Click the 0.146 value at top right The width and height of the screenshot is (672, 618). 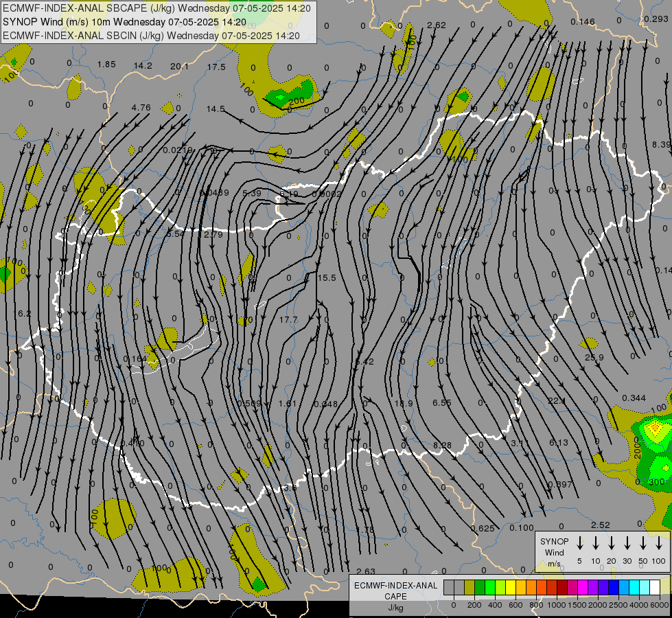[583, 21]
